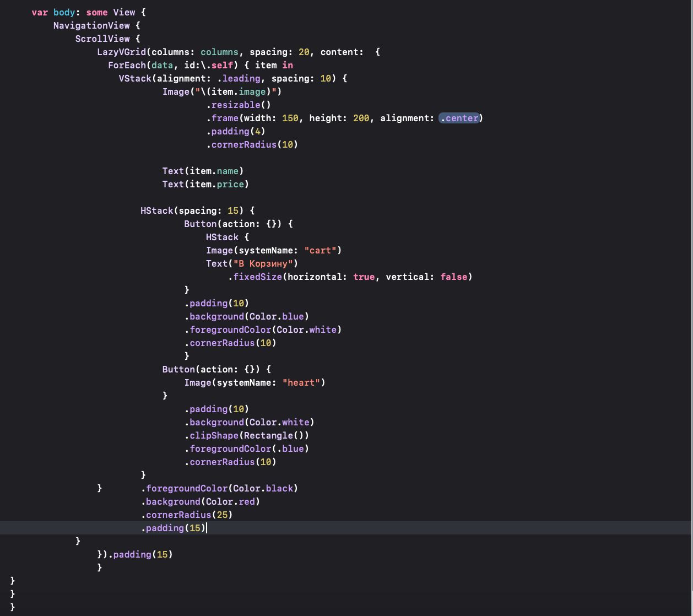
Task: Click the ForEach keyword
Action: tap(127, 65)
